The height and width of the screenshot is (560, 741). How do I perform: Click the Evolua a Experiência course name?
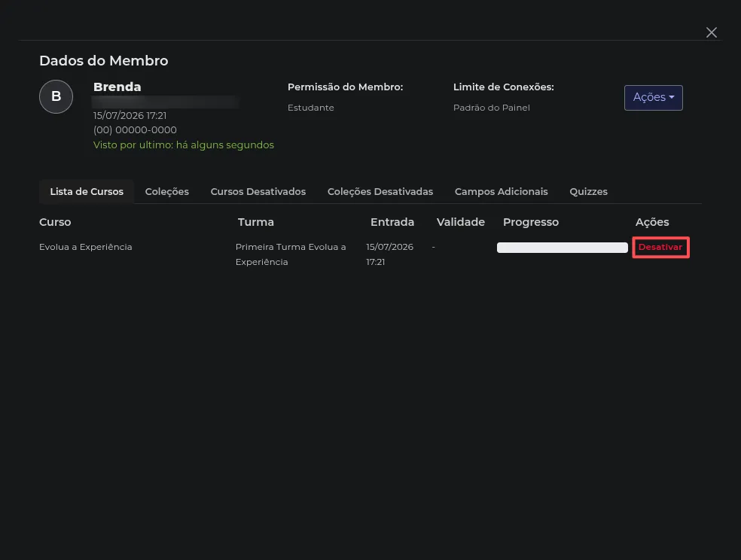click(86, 247)
